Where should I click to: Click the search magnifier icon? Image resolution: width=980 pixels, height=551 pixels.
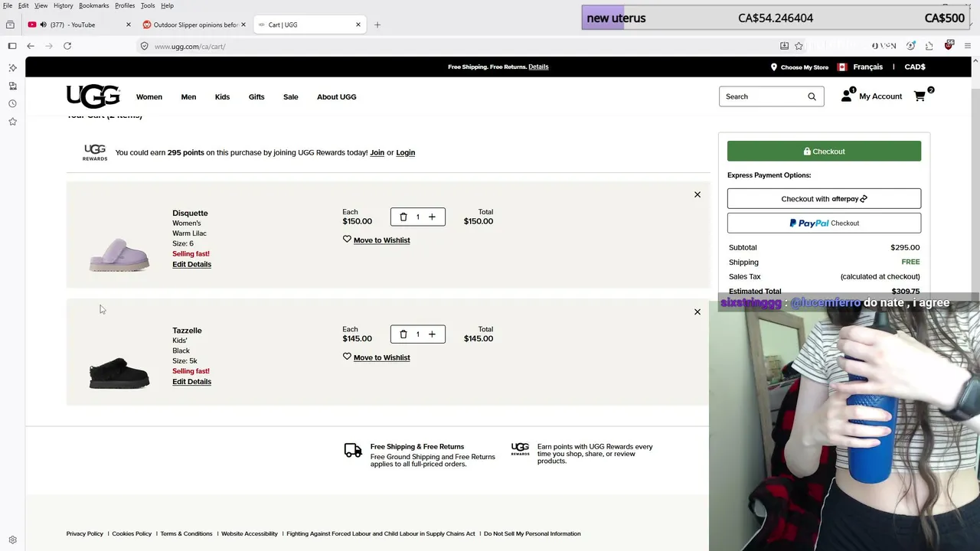click(x=812, y=96)
